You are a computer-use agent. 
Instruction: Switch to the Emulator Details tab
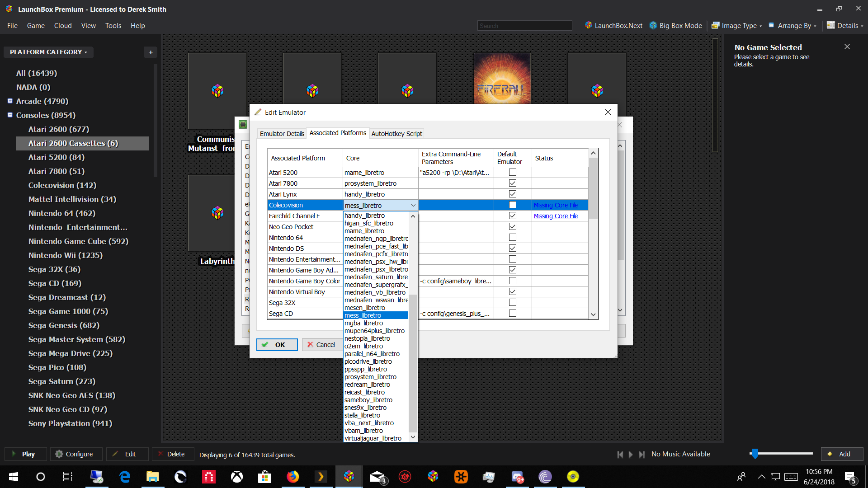[282, 134]
